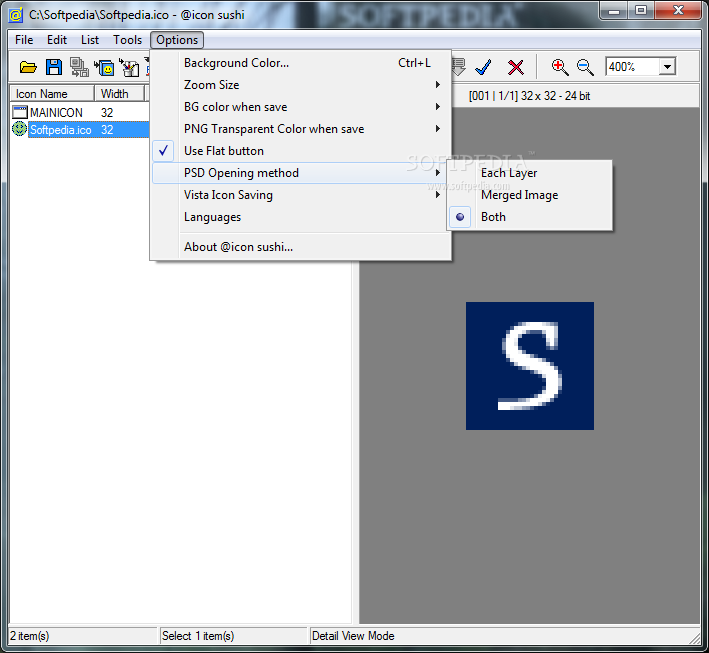This screenshot has width=709, height=653.
Task: Select Merged Image PSD opening method
Action: tap(530, 195)
